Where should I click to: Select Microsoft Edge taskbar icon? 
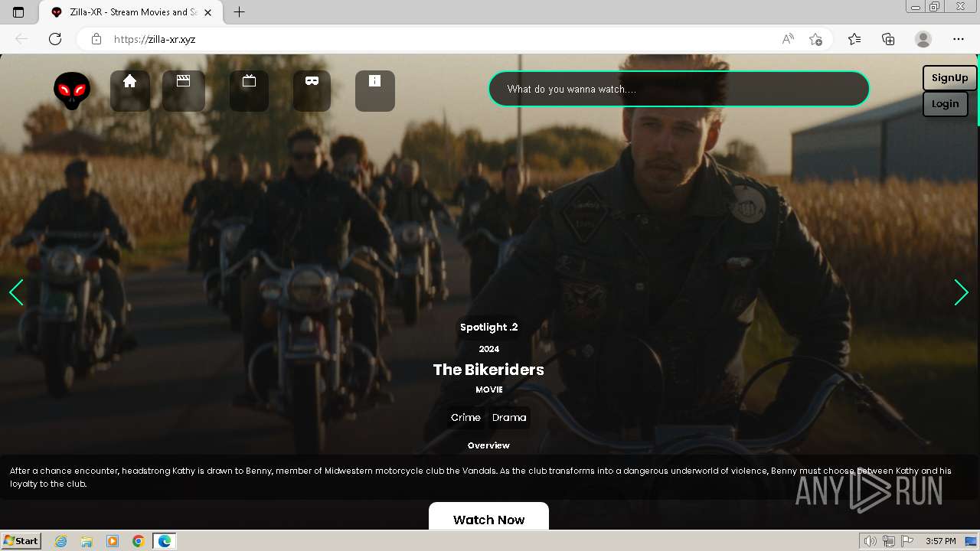pyautogui.click(x=165, y=541)
